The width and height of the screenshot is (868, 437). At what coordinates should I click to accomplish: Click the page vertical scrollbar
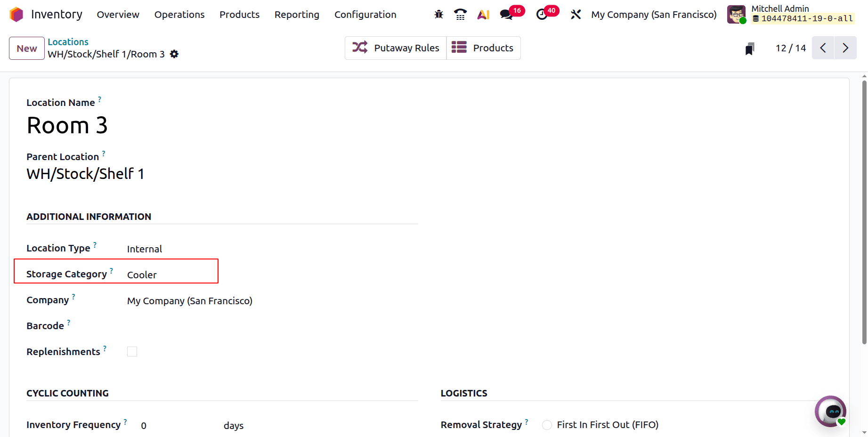click(864, 212)
